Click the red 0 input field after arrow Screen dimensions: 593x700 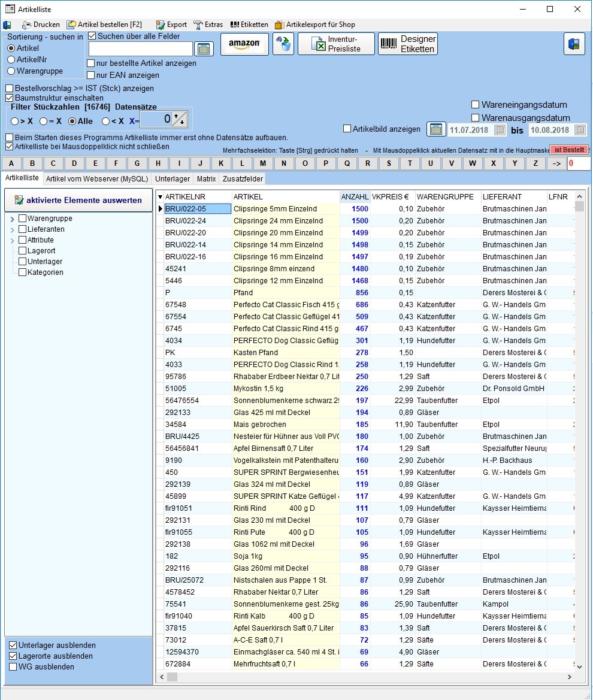579,163
